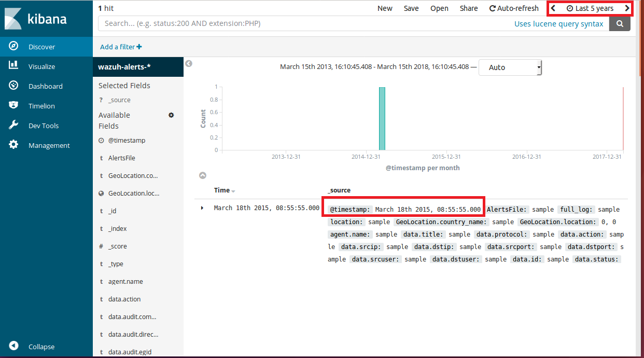The width and height of the screenshot is (644, 358).
Task: Sort by the Time column arrow
Action: (233, 191)
